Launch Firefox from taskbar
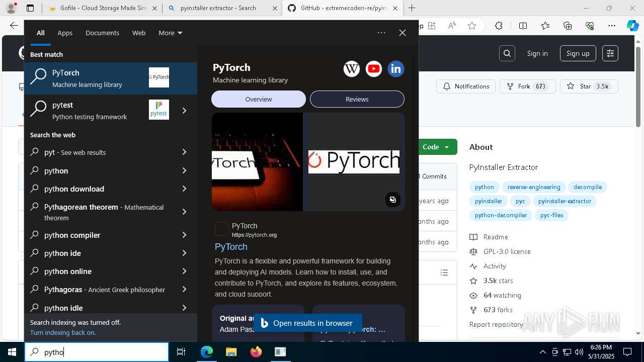The height and width of the screenshot is (362, 644). pyautogui.click(x=256, y=352)
